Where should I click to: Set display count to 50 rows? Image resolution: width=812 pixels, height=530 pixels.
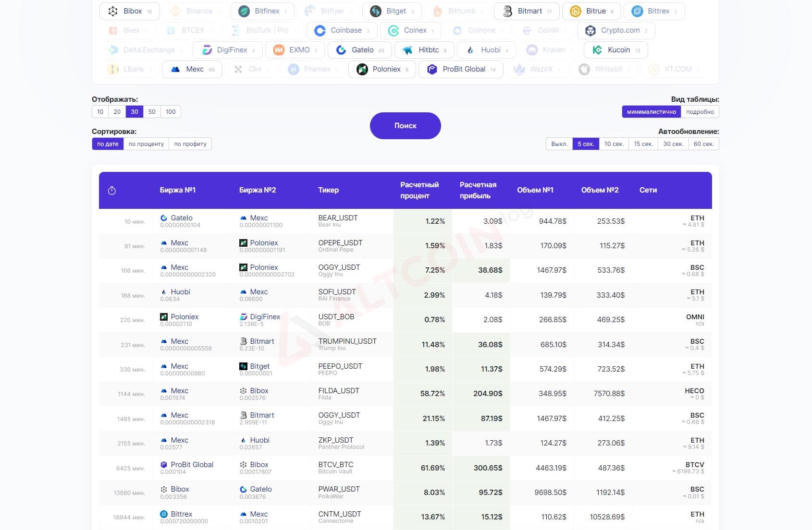(152, 112)
